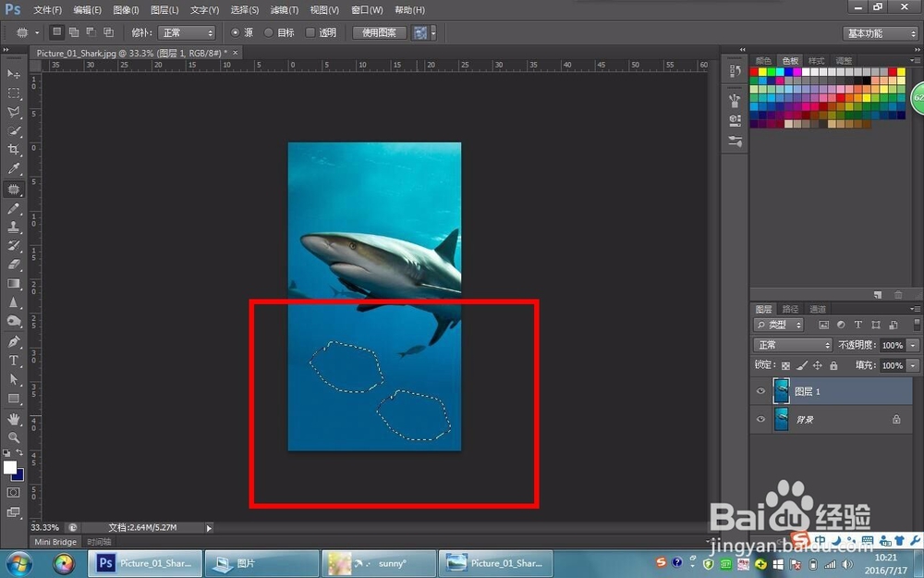
Task: Pick the horizontal Type tool
Action: [14, 361]
